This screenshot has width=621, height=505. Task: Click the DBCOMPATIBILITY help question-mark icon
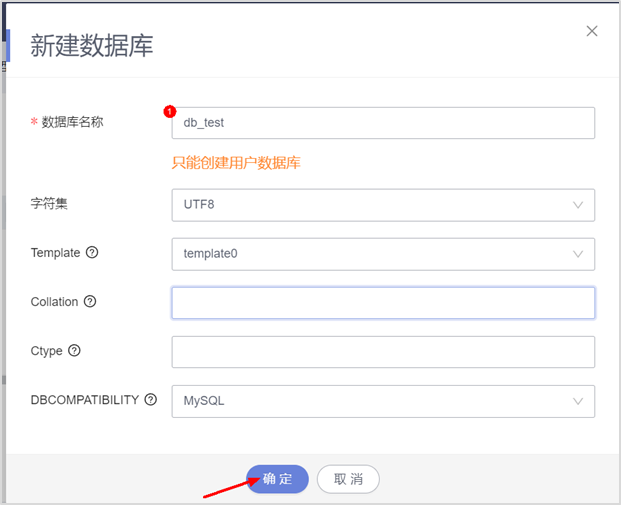(151, 400)
